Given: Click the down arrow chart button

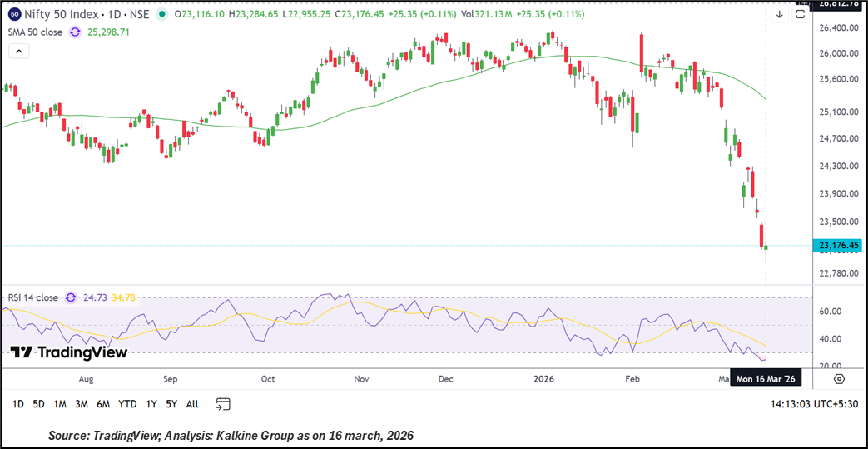Looking at the screenshot, I should click(780, 14).
